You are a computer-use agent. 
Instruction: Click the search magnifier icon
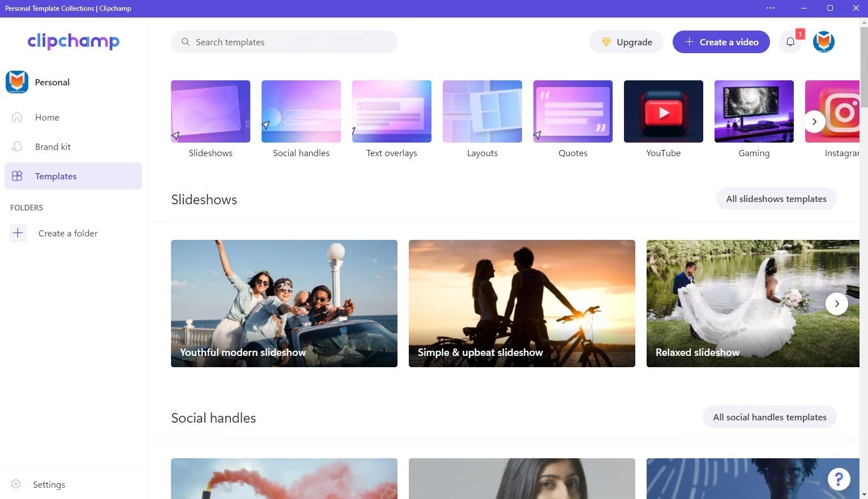point(185,42)
